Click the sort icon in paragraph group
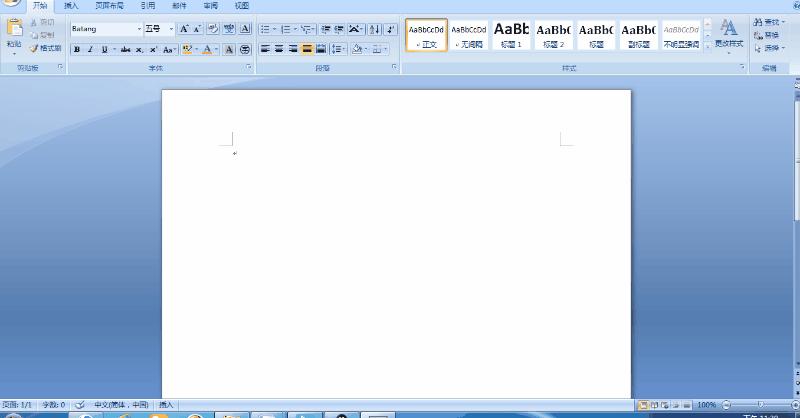The height and width of the screenshot is (418, 800). [374, 29]
